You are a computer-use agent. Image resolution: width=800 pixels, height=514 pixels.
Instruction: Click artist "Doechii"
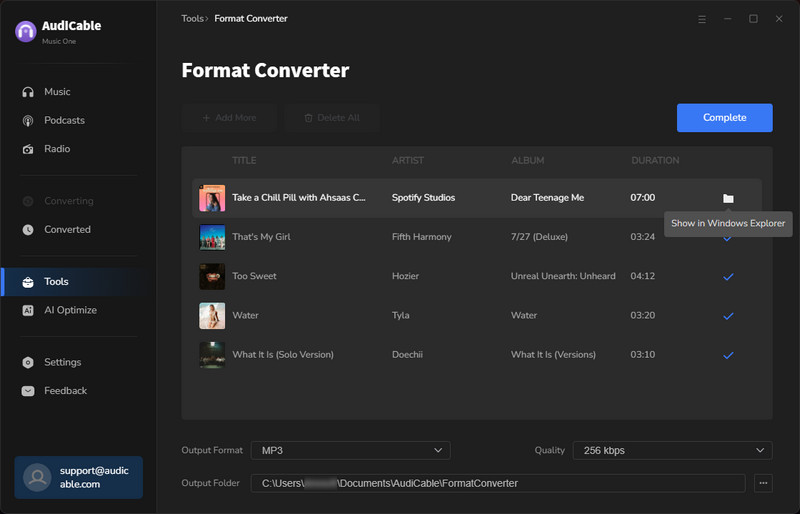click(407, 355)
